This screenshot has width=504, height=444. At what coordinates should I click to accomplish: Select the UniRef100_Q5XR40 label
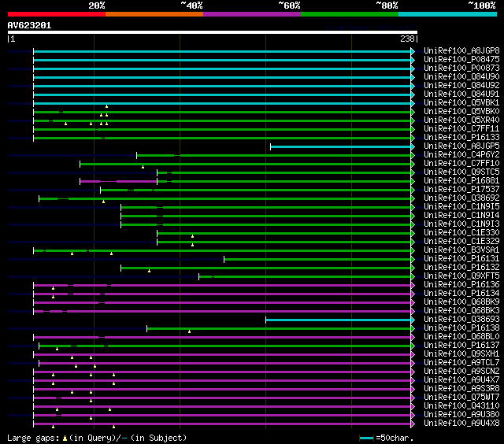point(461,120)
